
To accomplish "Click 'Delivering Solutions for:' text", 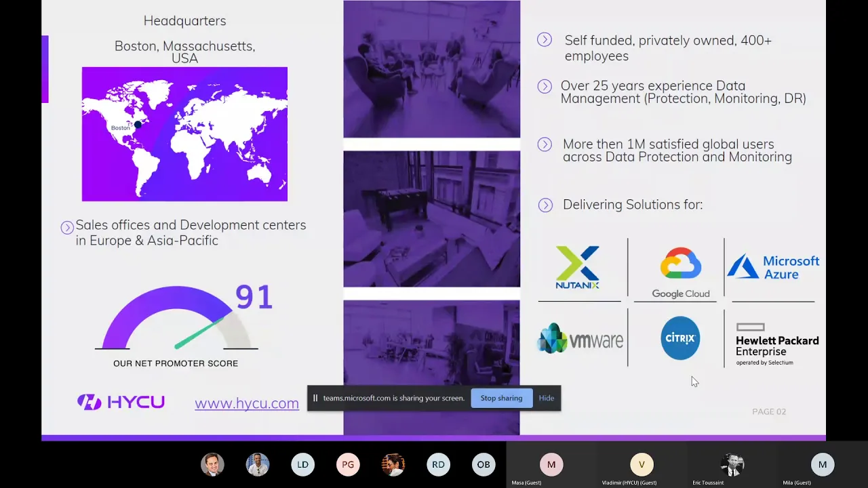I will point(633,205).
